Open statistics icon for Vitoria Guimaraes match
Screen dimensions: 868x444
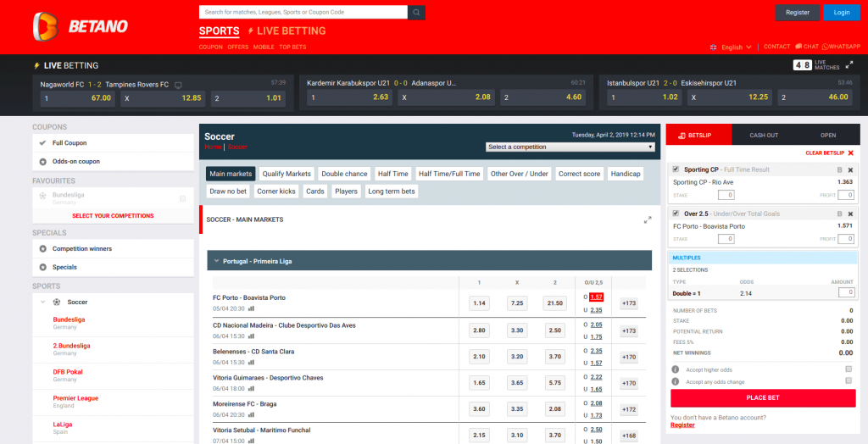coord(251,389)
